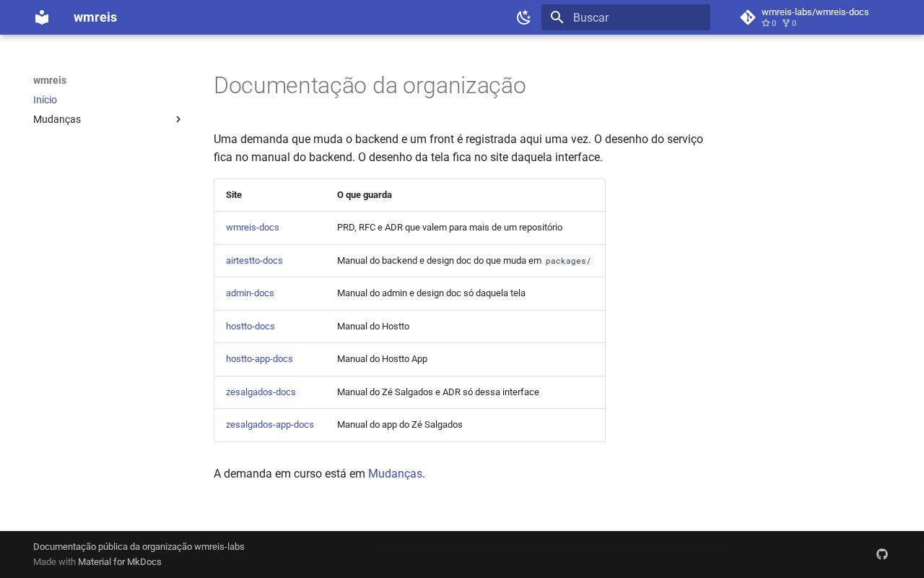Screen dimensions: 924x578
Task: Click the wmreis book logo icon
Action: [42, 17]
